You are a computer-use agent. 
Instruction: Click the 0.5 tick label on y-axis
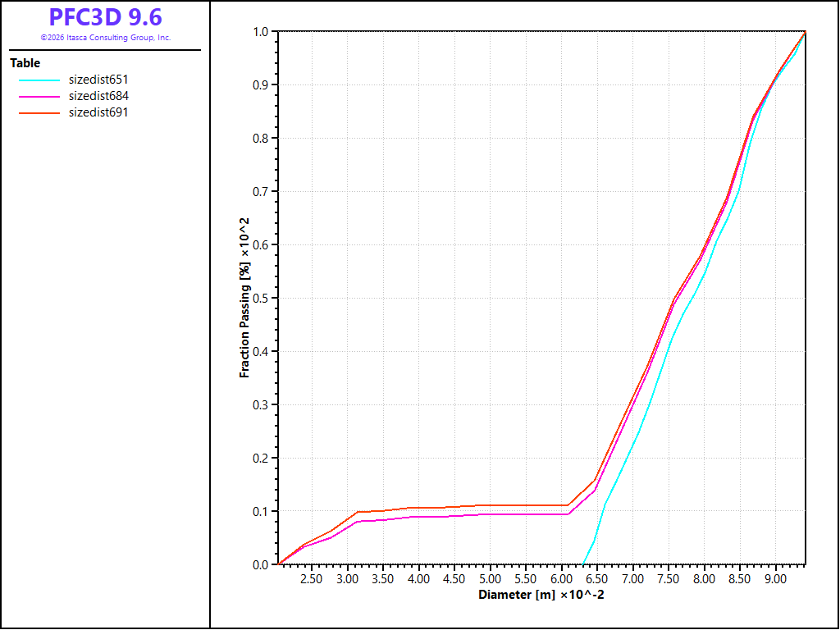click(260, 299)
